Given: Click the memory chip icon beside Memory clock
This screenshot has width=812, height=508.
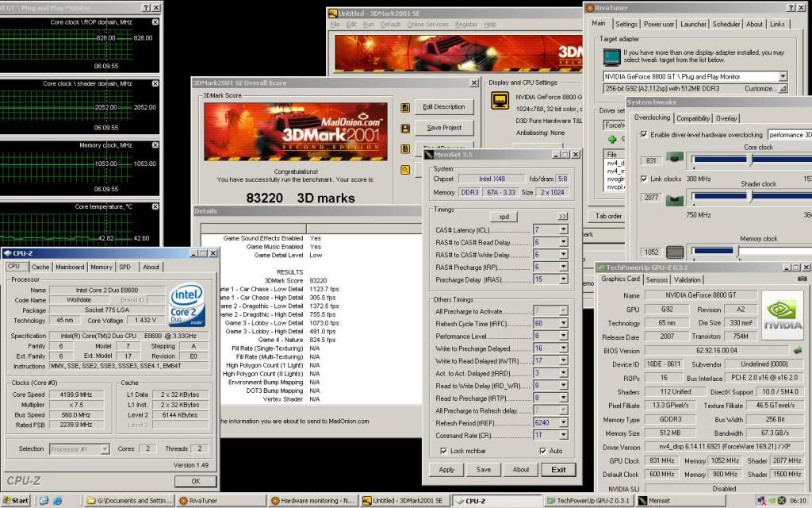Looking at the screenshot, I should (674, 252).
